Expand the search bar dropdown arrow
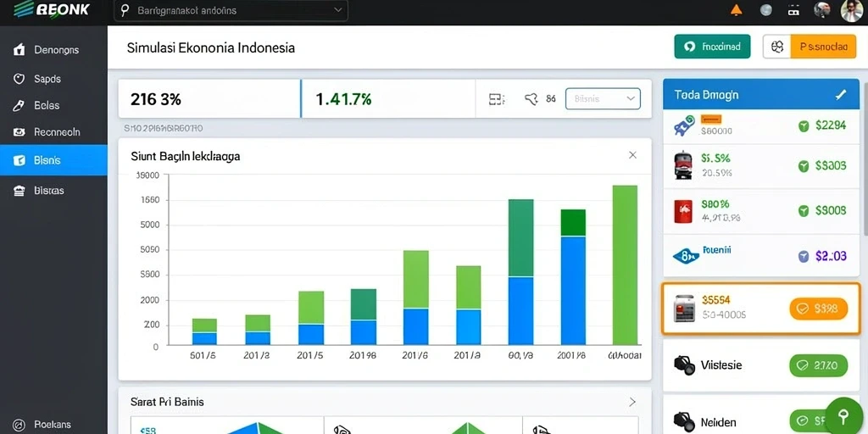Viewport: 868px width, 434px height. click(337, 10)
